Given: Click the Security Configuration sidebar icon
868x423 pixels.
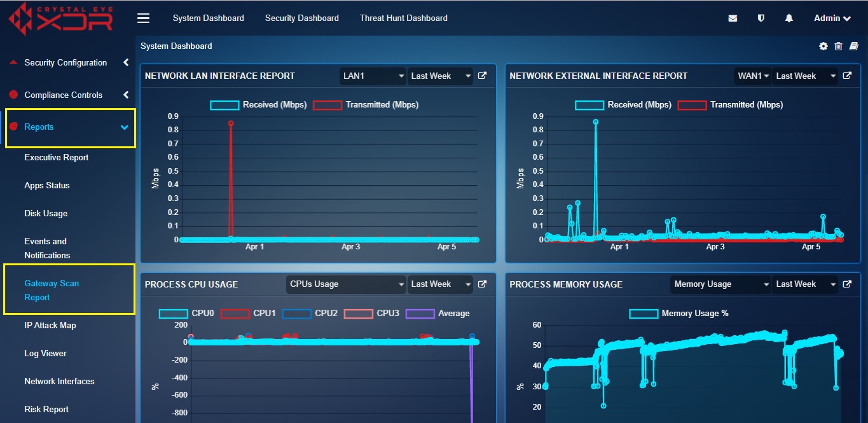Looking at the screenshot, I should click(13, 62).
